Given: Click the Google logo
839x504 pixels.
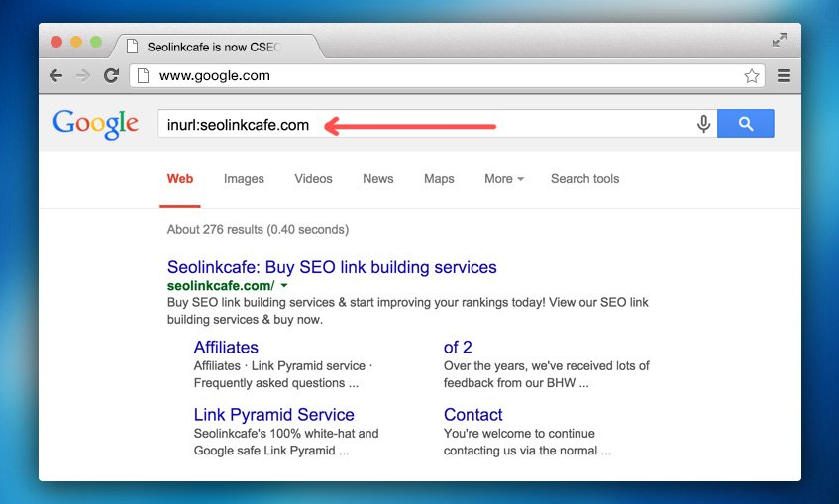Looking at the screenshot, I should 96,124.
